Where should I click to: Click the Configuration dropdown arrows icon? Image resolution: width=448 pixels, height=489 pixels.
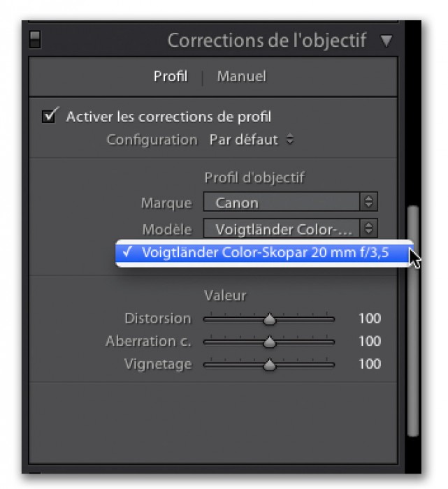point(290,140)
